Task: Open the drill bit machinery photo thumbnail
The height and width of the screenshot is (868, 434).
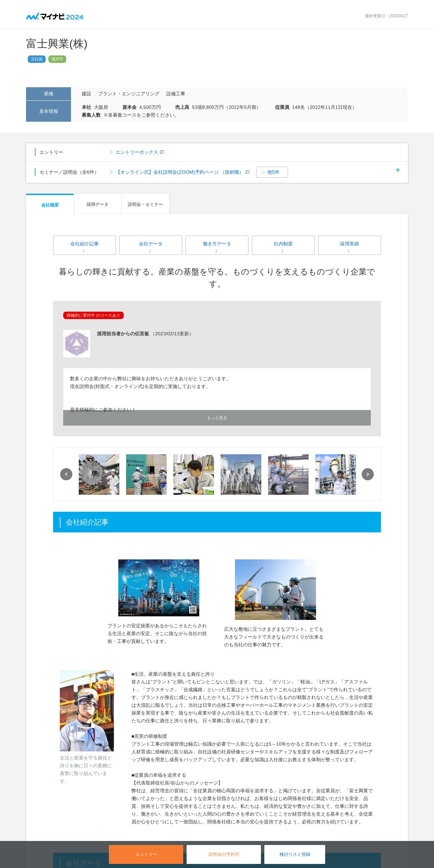Action: click(x=99, y=475)
